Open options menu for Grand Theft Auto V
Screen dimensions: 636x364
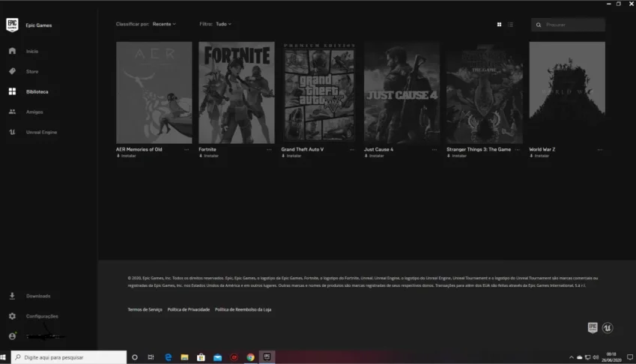[x=352, y=150]
